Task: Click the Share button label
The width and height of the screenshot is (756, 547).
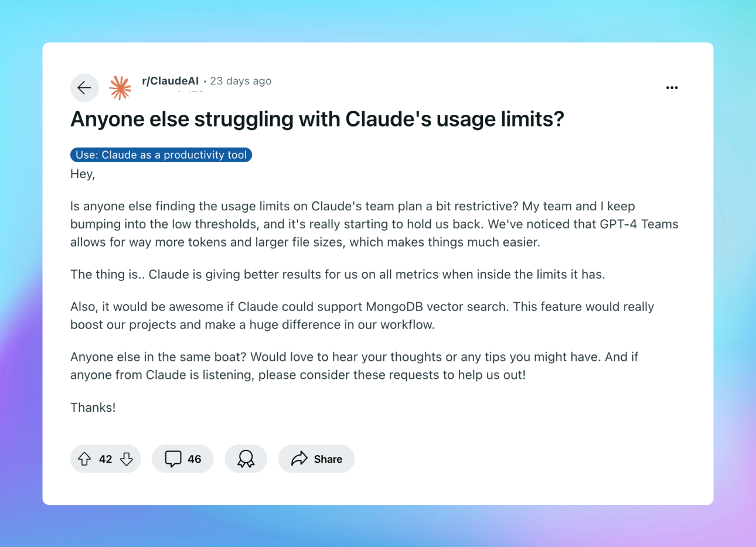Action: tap(328, 459)
